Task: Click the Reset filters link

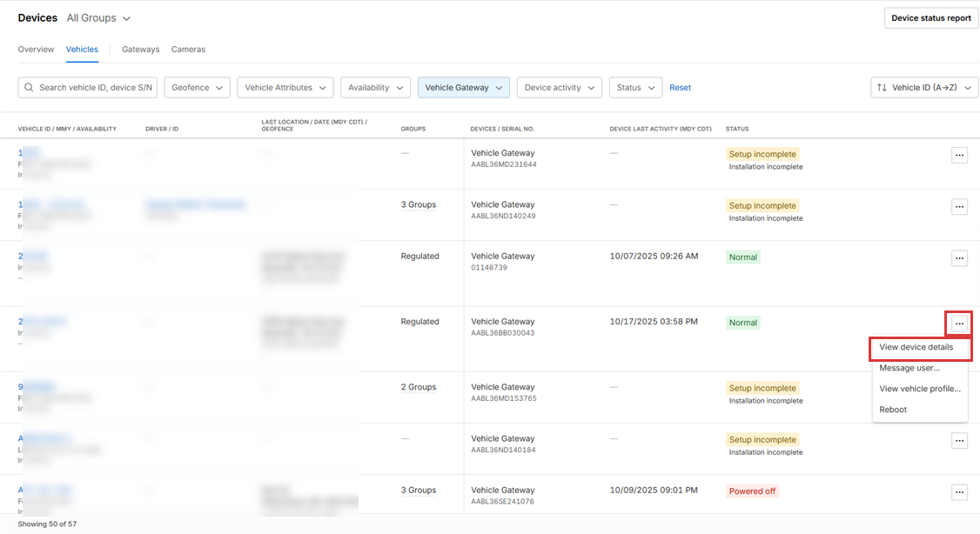Action: click(680, 88)
